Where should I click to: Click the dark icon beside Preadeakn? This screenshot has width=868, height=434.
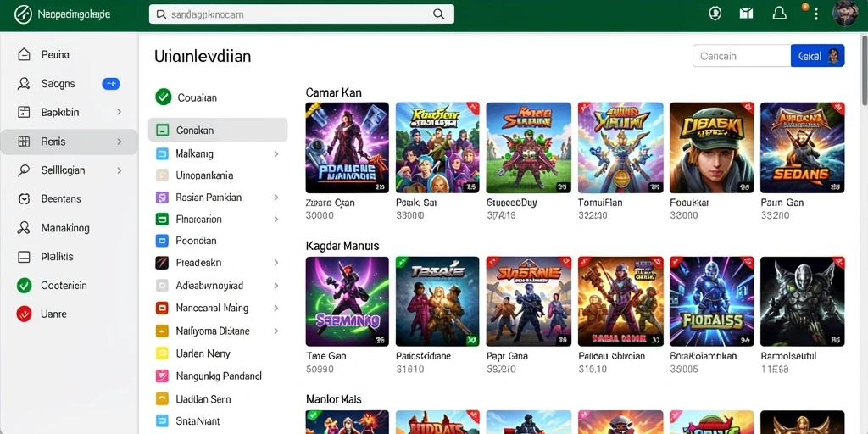point(162,263)
